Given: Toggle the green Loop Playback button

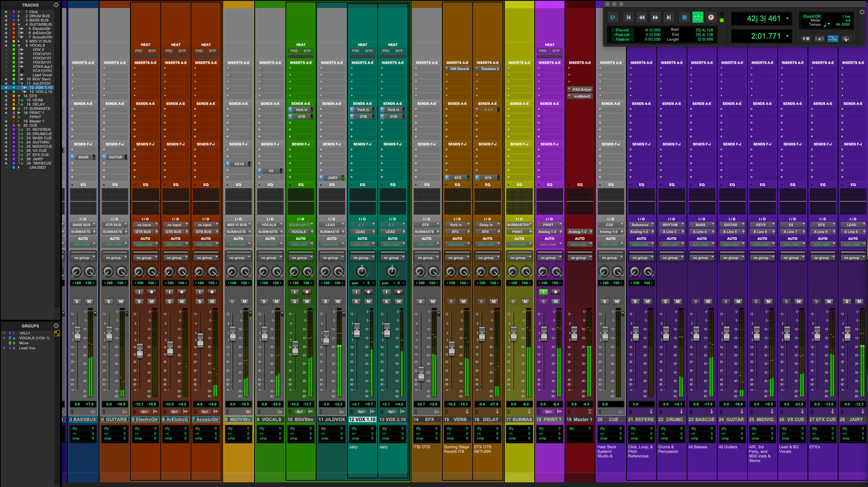Looking at the screenshot, I should pyautogui.click(x=698, y=18).
